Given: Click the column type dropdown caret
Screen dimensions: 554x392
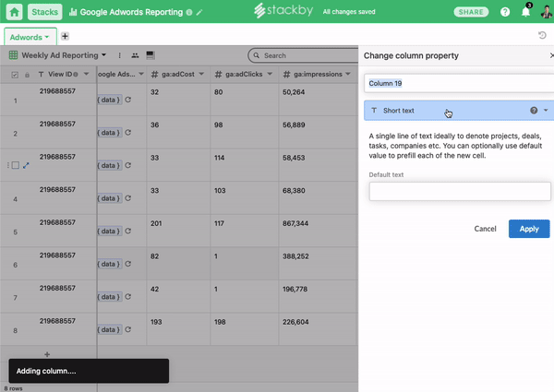Looking at the screenshot, I should coord(546,111).
